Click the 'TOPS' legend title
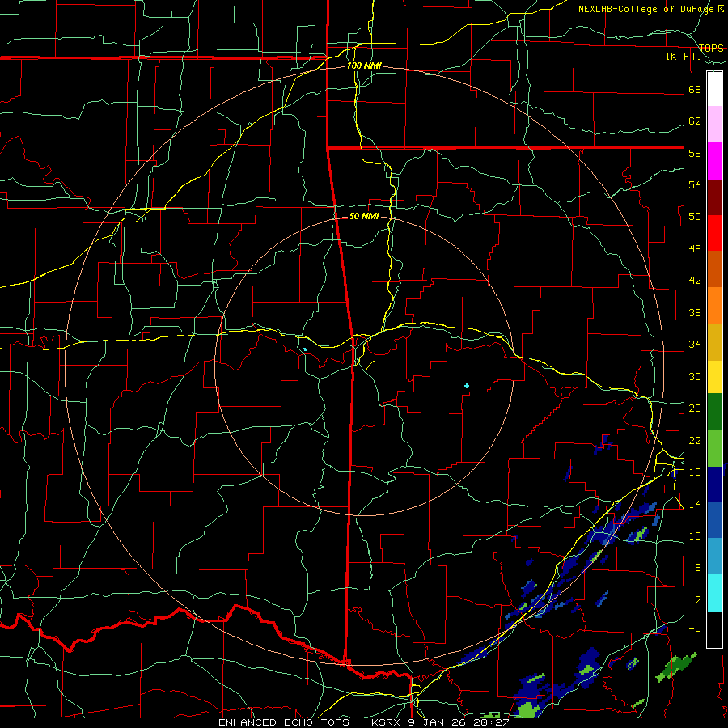Image resolution: width=728 pixels, height=728 pixels. point(711,49)
